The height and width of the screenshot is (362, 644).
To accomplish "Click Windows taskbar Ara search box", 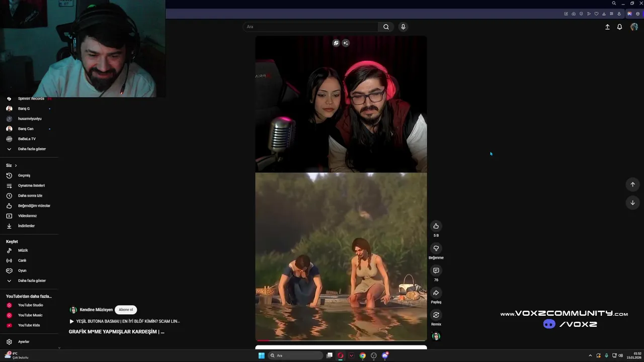I will [295, 355].
